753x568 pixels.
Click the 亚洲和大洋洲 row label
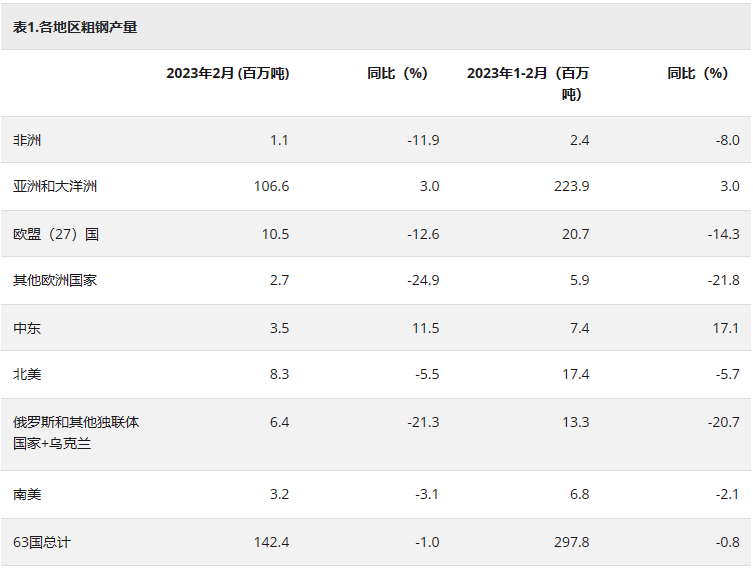(55, 186)
